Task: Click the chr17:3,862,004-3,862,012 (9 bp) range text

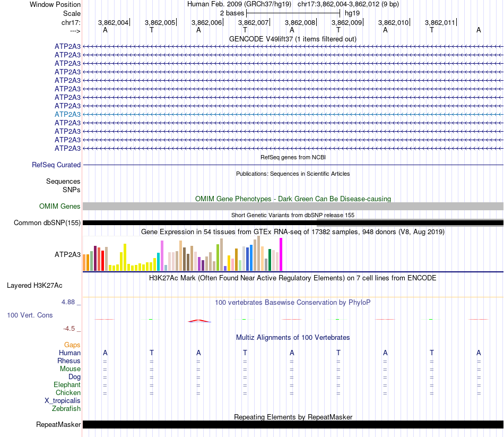Action: coord(348,4)
